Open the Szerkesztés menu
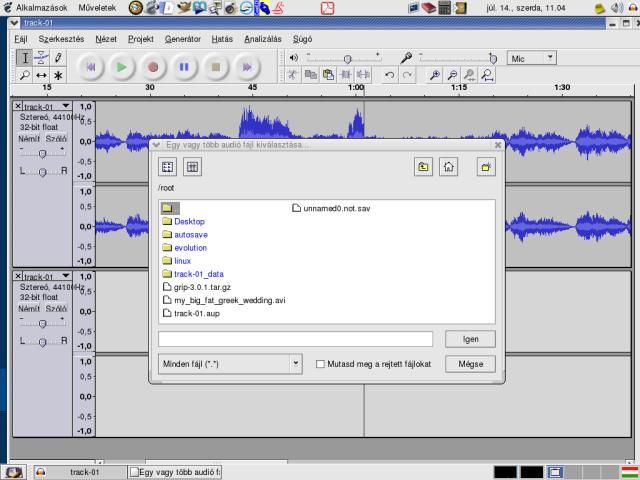 [x=61, y=39]
